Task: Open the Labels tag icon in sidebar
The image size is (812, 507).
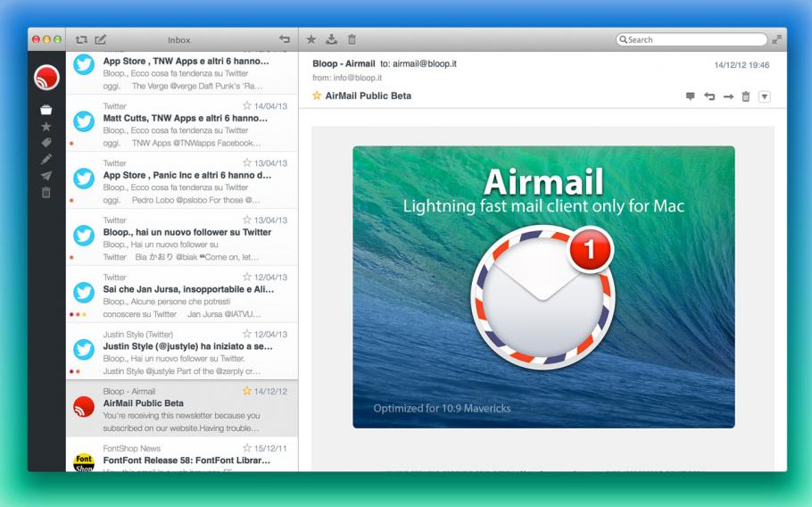Action: tap(46, 143)
